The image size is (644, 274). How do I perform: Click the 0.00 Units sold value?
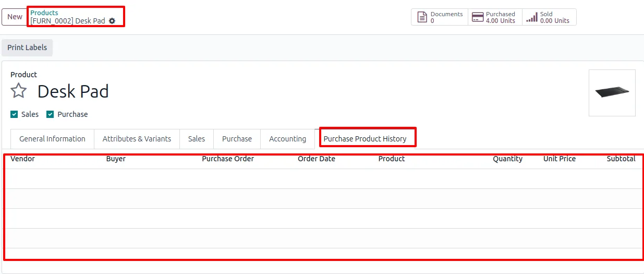555,21
